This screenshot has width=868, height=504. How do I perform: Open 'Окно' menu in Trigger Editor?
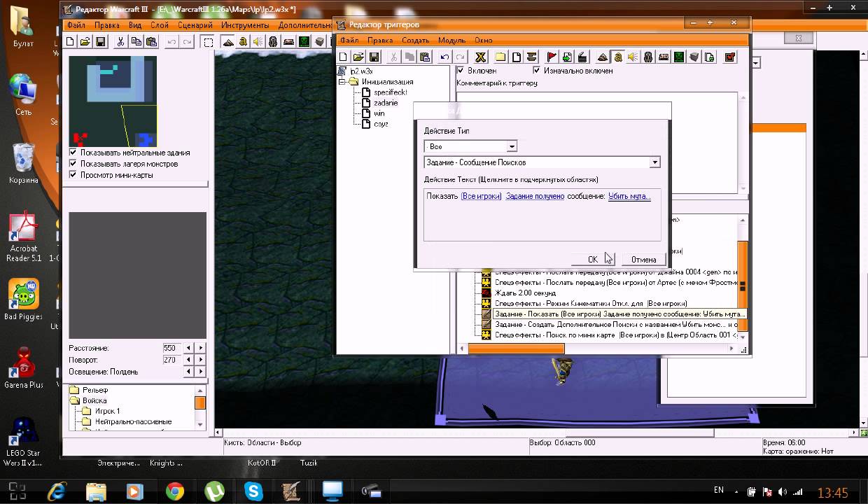[x=484, y=41]
